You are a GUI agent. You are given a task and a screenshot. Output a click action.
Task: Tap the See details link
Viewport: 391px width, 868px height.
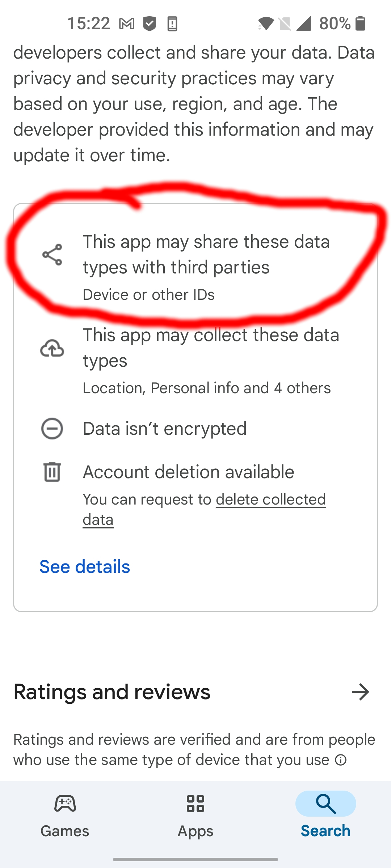tap(85, 566)
